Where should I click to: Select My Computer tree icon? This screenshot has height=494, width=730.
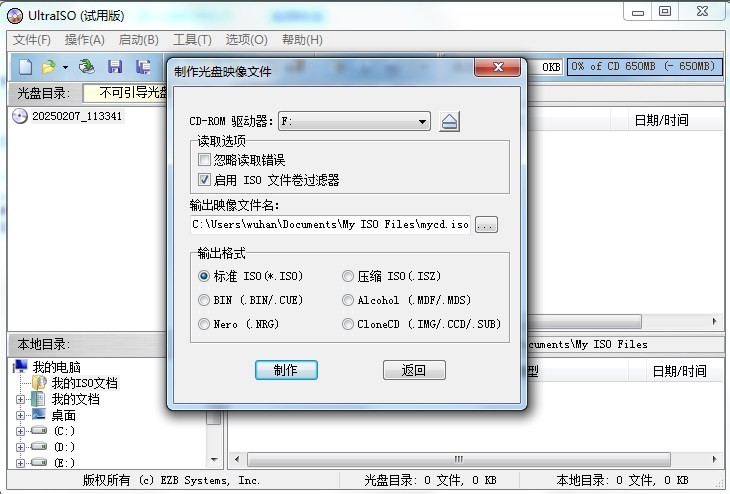[x=20, y=367]
